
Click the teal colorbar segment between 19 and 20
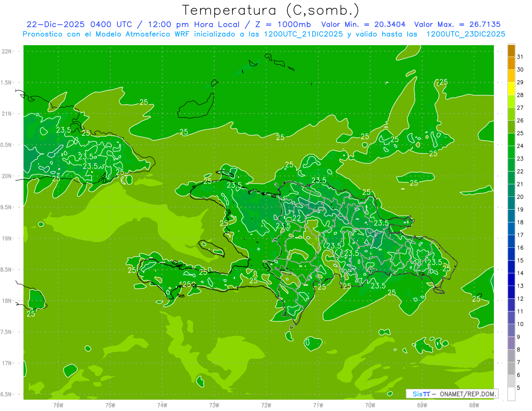511,203
